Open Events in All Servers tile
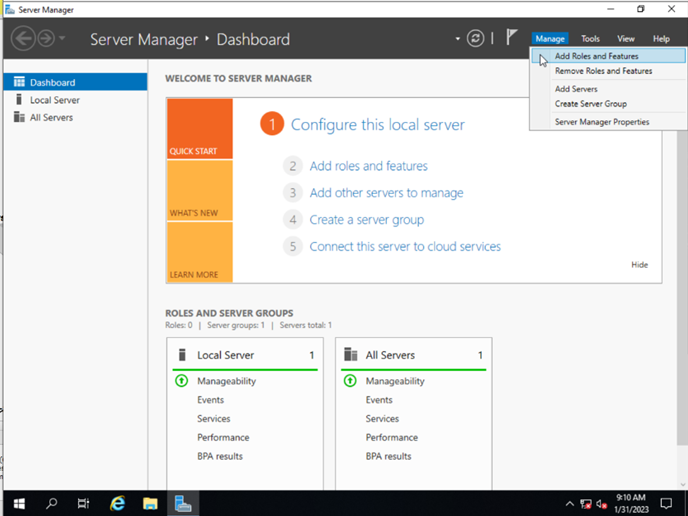Image resolution: width=688 pixels, height=516 pixels. (379, 400)
